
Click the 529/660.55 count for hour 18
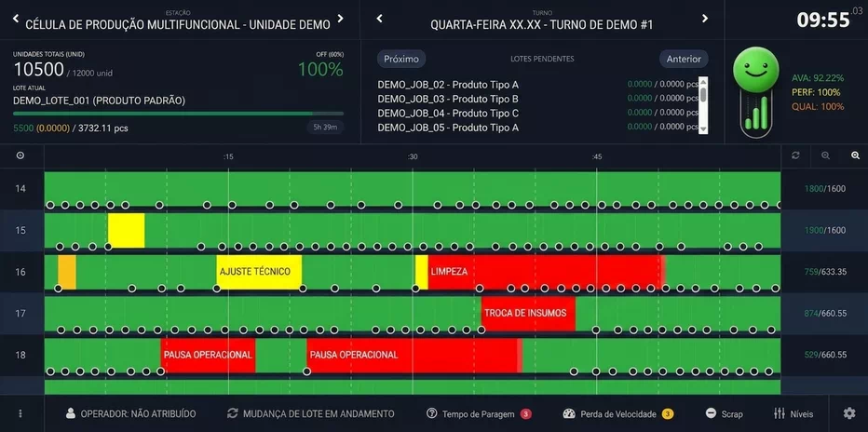(825, 355)
